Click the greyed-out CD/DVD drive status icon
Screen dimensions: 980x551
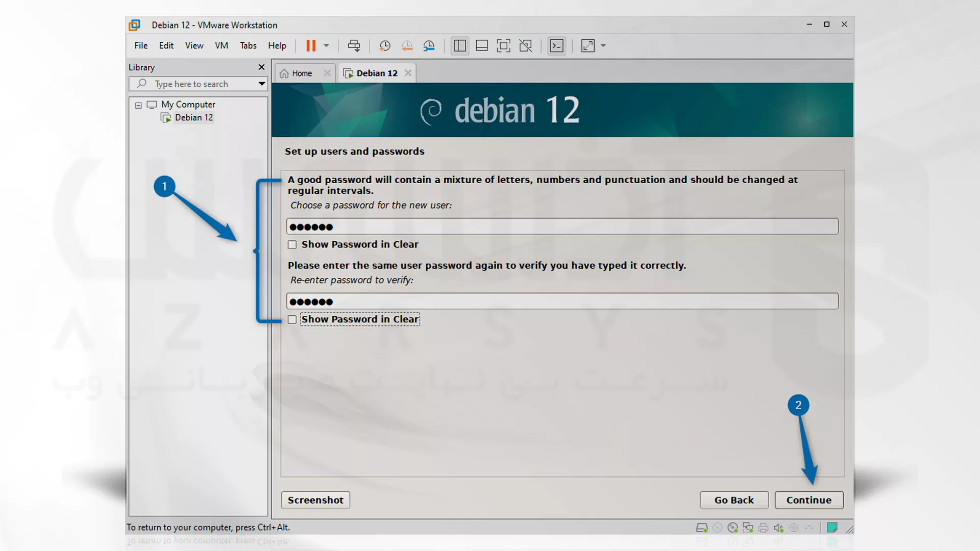point(717,528)
